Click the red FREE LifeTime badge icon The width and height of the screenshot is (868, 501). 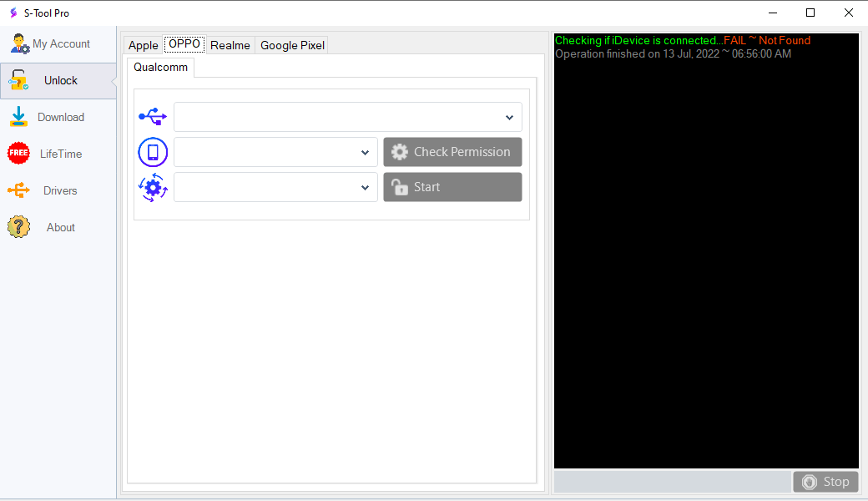click(x=18, y=154)
